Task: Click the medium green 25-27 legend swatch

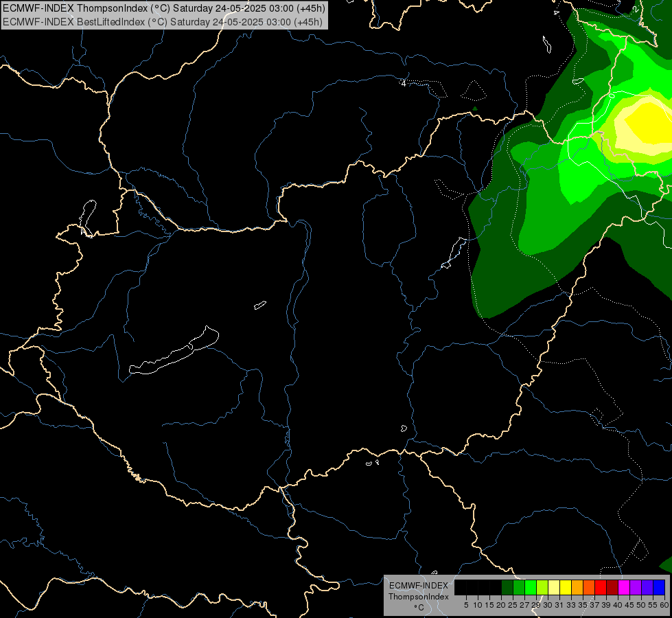Action: coord(519,587)
